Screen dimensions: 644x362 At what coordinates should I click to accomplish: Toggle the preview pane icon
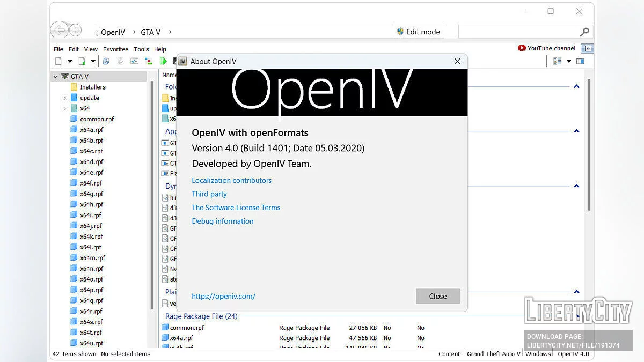click(x=580, y=61)
